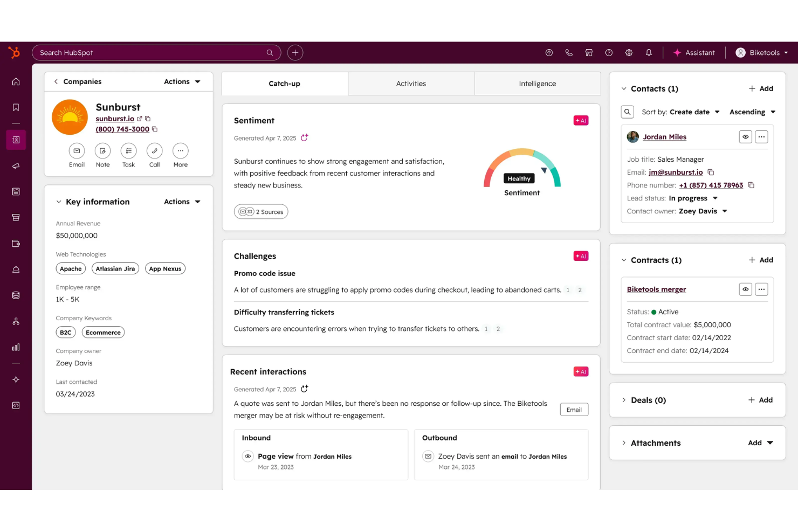Create a Task for Sunburst

pos(128,151)
